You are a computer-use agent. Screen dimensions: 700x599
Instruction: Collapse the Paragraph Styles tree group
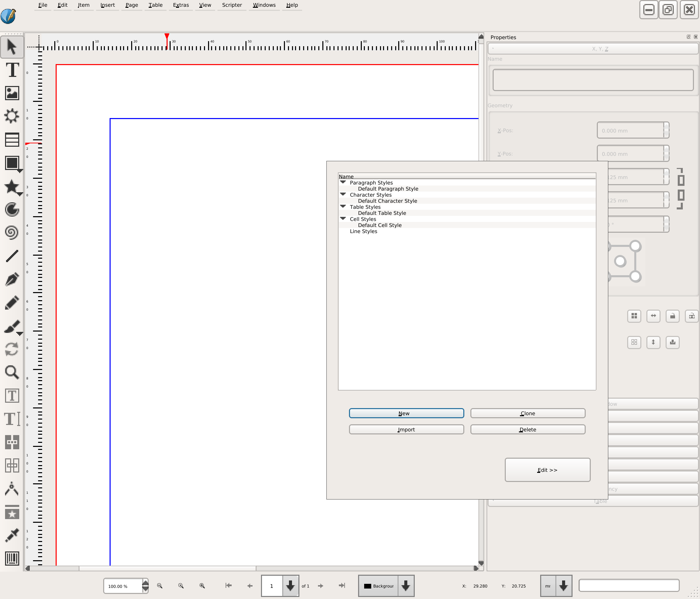pyautogui.click(x=343, y=182)
